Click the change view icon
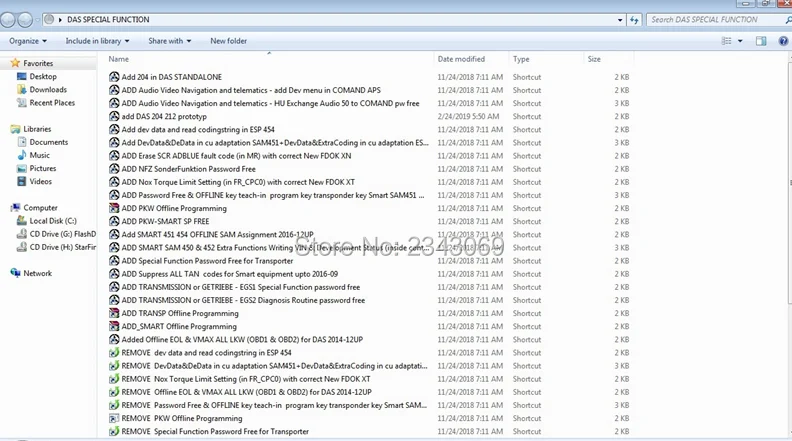 726,41
